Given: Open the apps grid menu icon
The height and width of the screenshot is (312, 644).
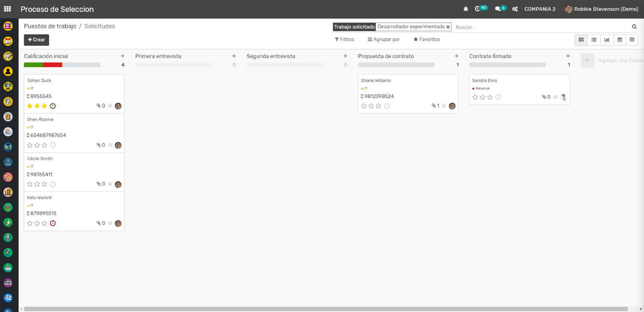Looking at the screenshot, I should [x=7, y=9].
